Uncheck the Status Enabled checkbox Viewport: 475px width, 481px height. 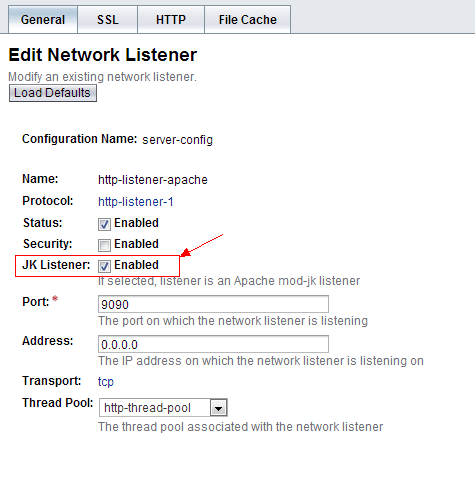tap(104, 224)
